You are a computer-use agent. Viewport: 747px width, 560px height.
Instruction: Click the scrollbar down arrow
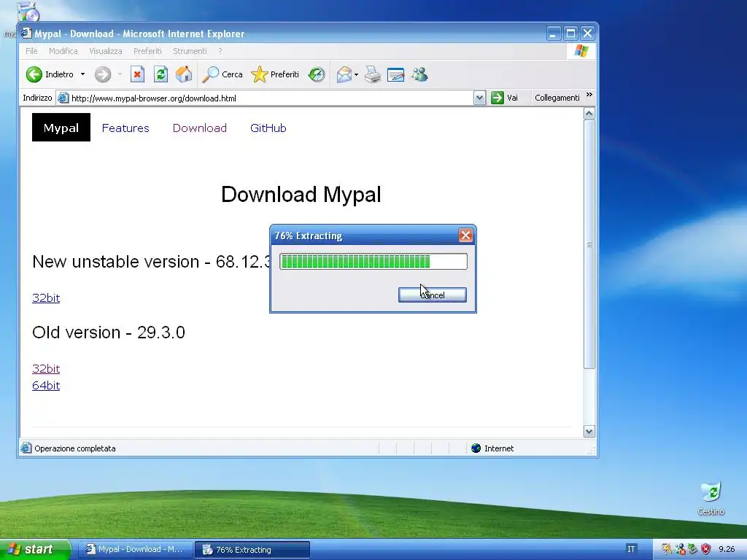coord(589,432)
